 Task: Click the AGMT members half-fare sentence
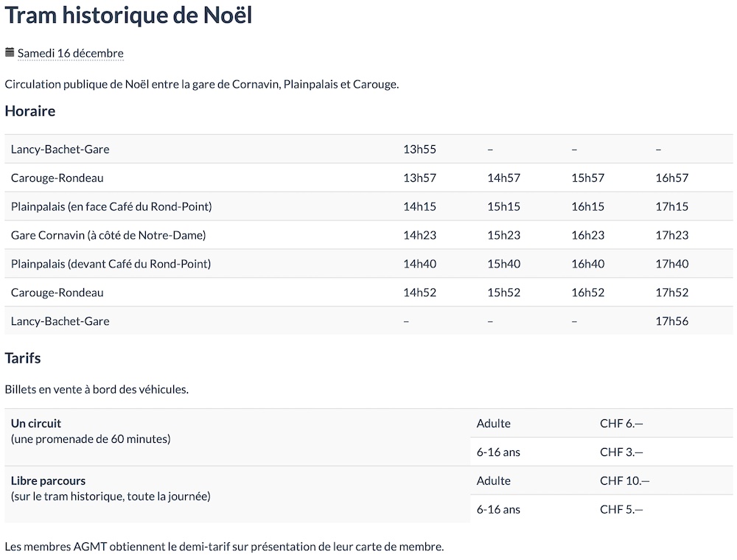(x=224, y=547)
